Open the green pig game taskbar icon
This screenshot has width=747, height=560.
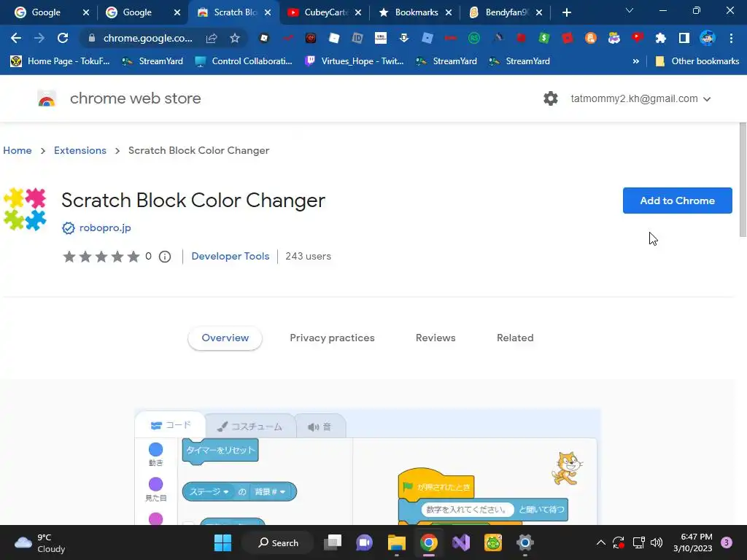coord(493,542)
